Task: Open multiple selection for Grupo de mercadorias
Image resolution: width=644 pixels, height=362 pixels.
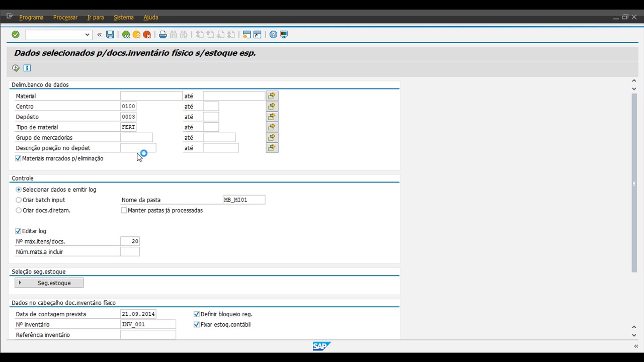Action: [272, 137]
